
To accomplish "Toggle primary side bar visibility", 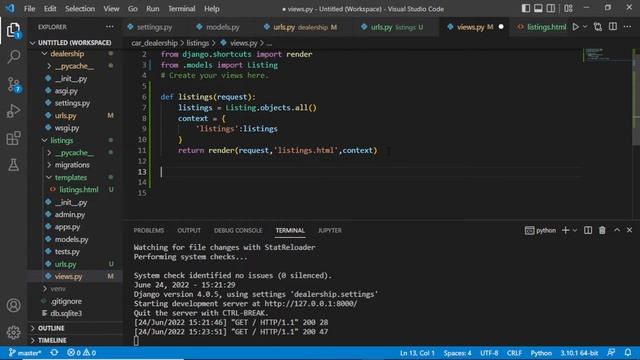I will click(x=526, y=8).
